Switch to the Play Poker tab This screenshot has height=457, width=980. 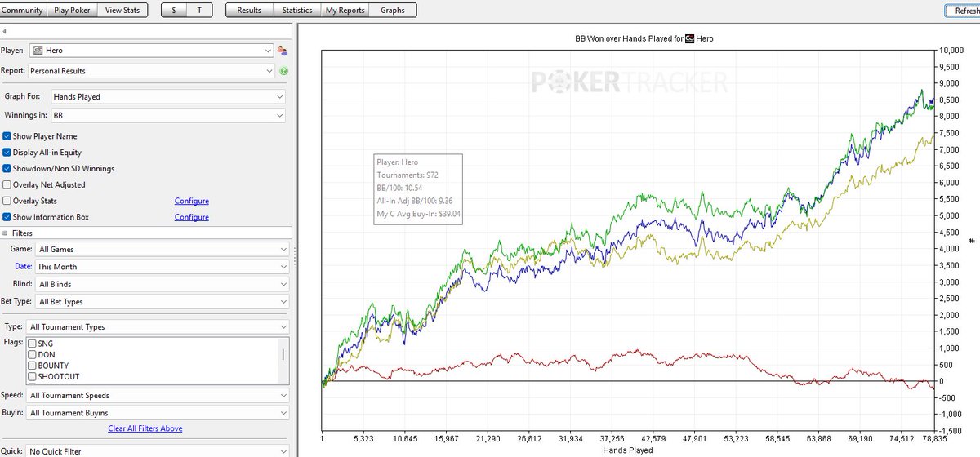73,10
